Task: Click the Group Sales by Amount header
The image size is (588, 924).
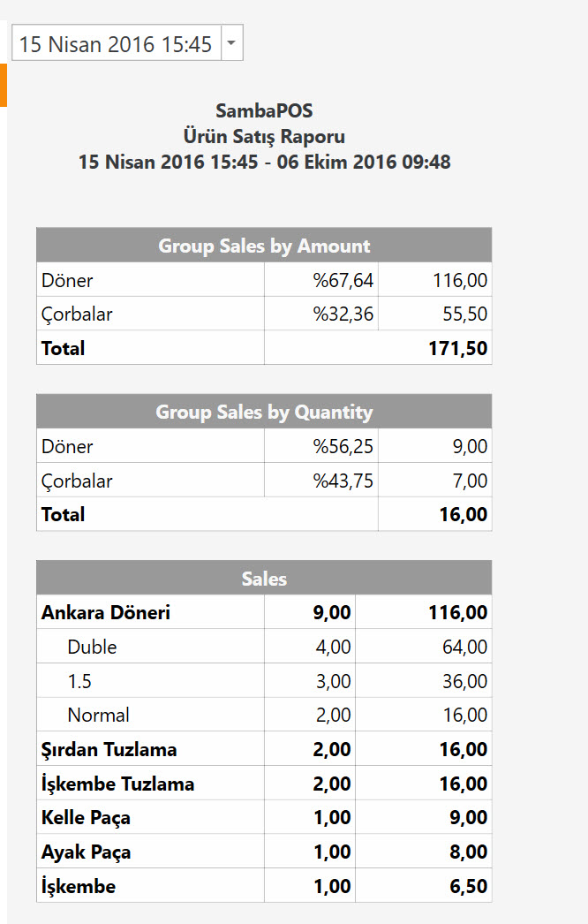Action: (264, 246)
